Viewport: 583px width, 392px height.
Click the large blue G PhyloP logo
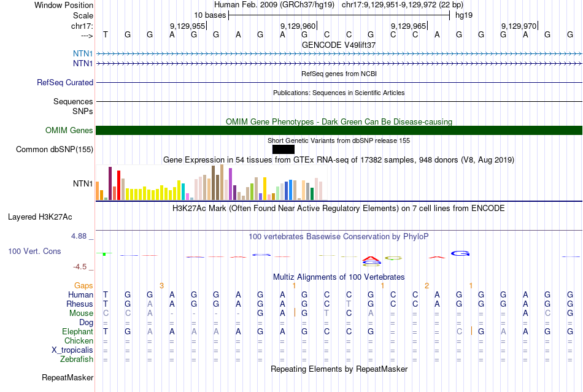click(460, 253)
